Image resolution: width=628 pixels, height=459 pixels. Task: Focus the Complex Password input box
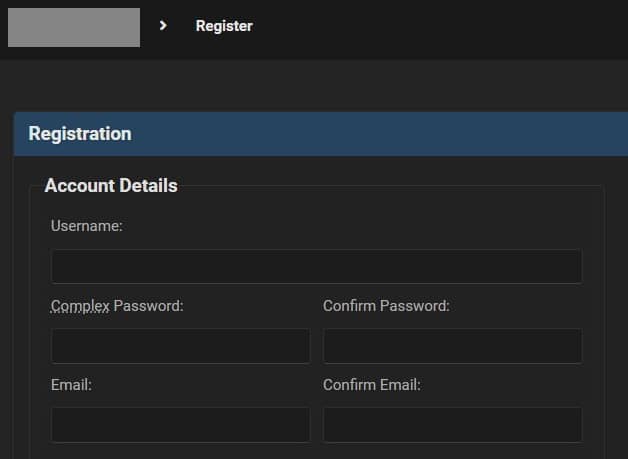click(180, 346)
